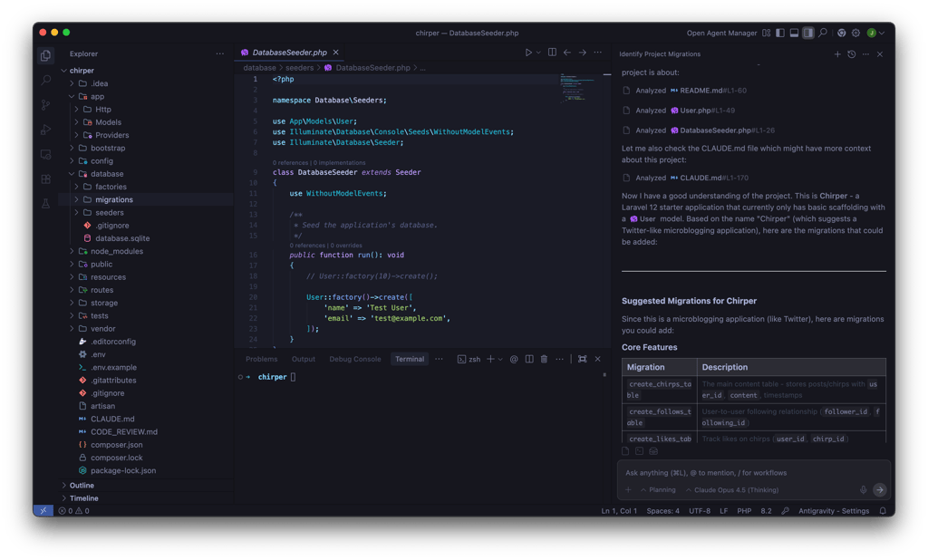
Task: Open the Explorer view in activity bar
Action: pos(45,55)
